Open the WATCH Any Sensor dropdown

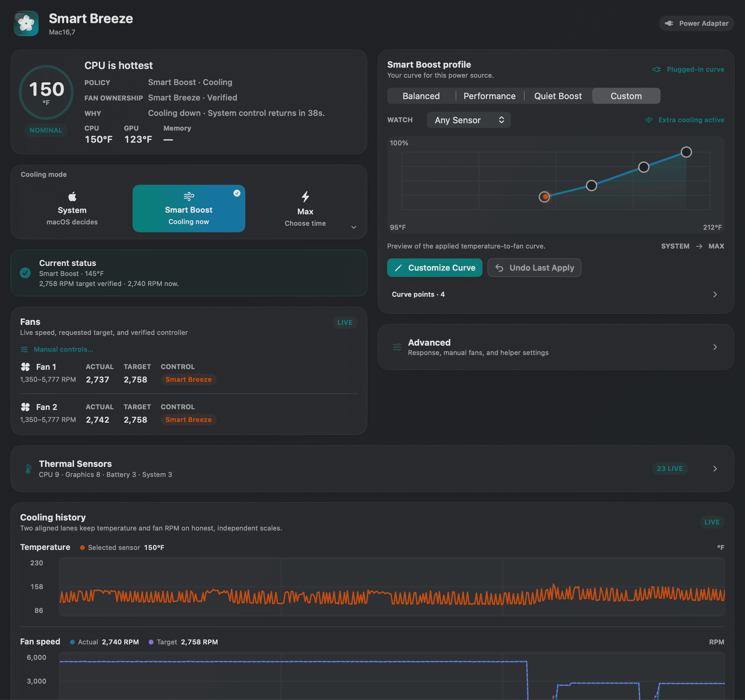click(x=468, y=120)
